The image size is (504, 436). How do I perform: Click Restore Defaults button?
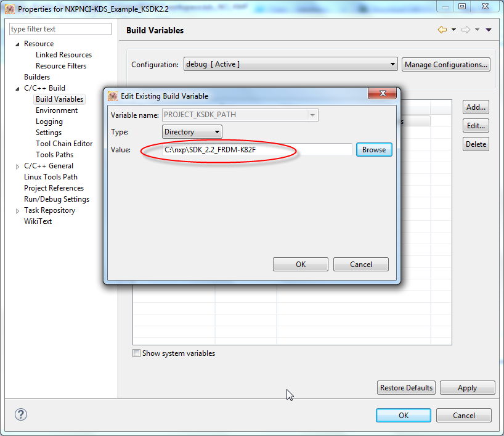coord(406,387)
